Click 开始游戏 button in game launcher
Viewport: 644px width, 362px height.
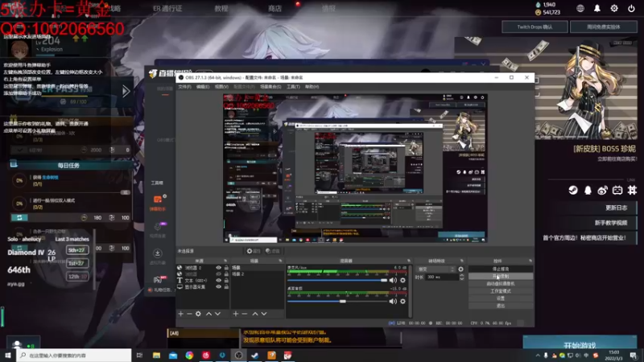point(580,343)
